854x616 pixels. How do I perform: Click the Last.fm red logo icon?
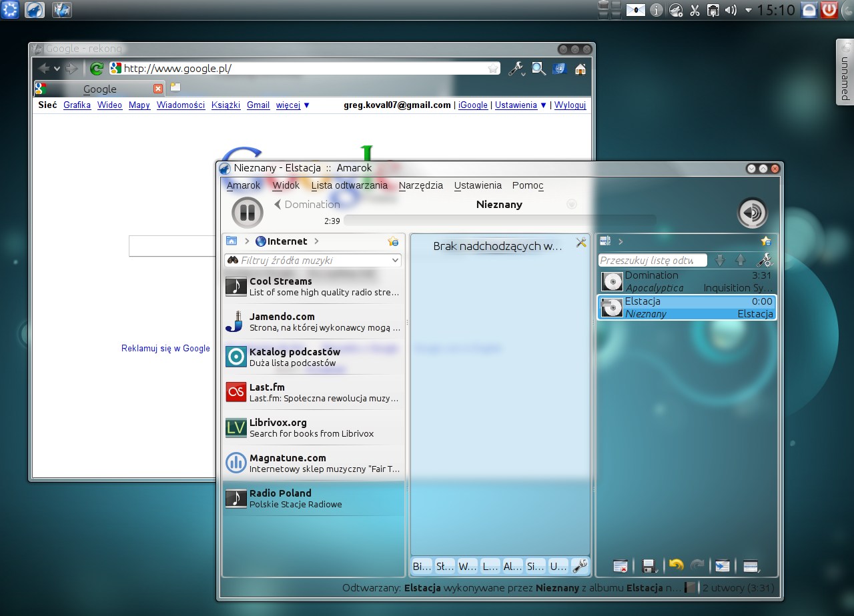[x=236, y=393]
